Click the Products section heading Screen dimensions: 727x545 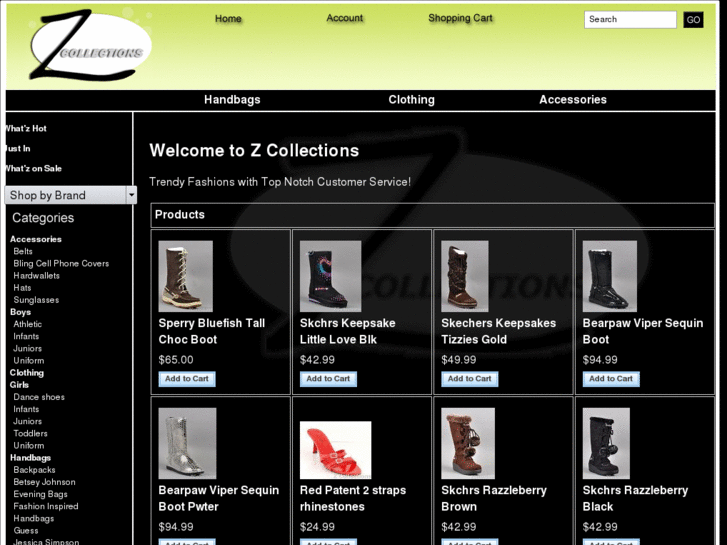pos(179,215)
